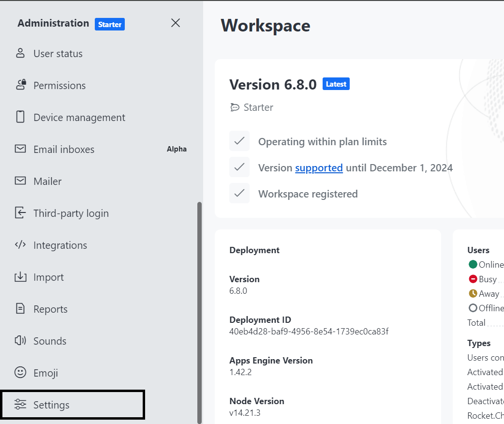Viewport: 504px width, 424px height.
Task: Click checkmark beside Version supported line
Action: pos(239,167)
